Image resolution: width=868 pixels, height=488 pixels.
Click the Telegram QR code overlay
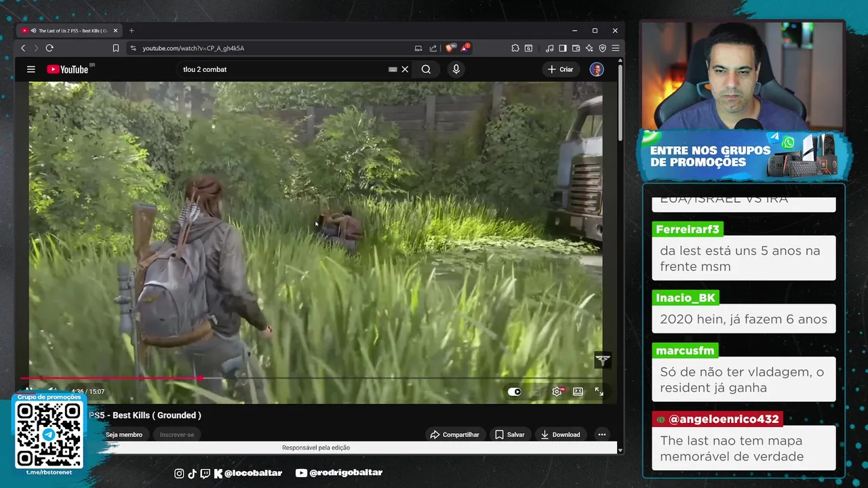pyautogui.click(x=49, y=434)
